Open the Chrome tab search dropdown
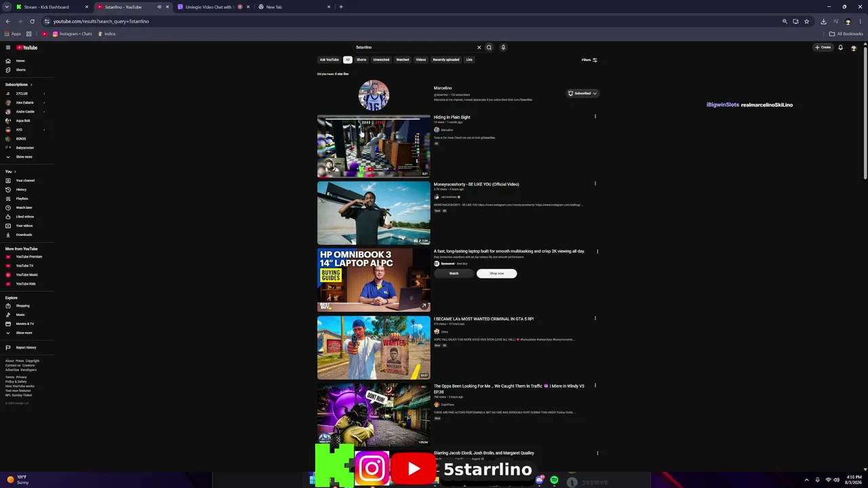 point(7,7)
